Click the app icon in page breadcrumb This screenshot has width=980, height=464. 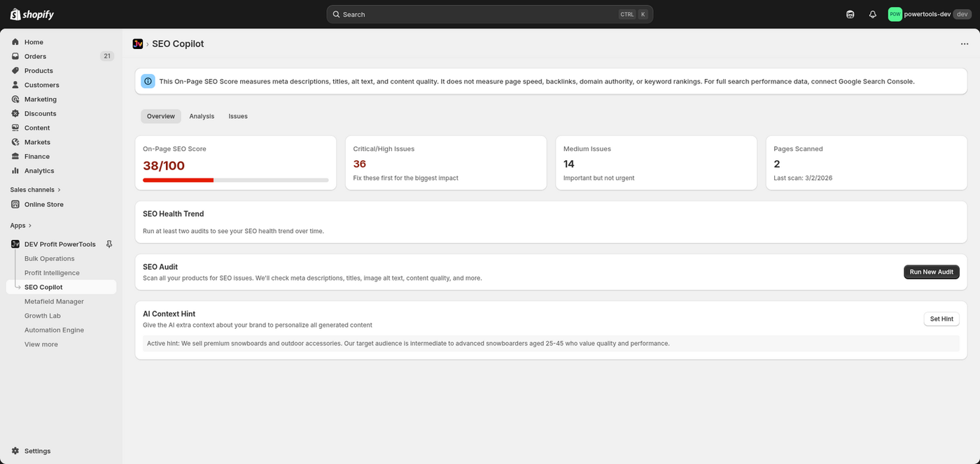coord(138,43)
